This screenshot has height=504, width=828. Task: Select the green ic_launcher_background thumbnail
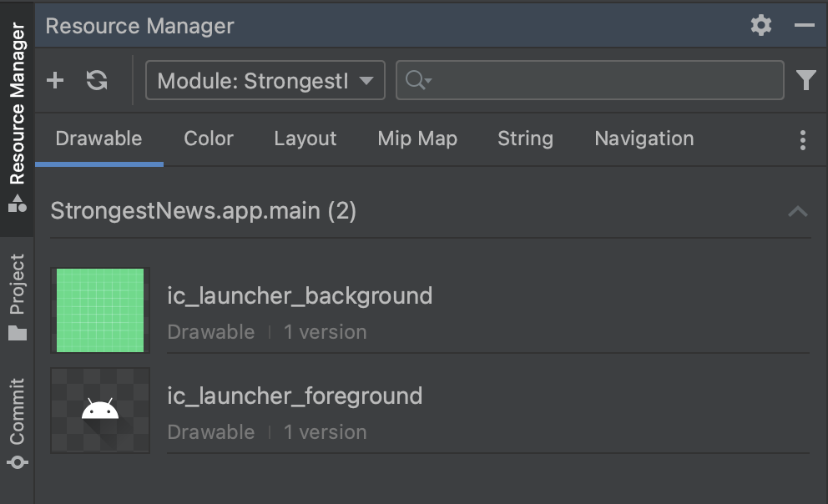(100, 310)
